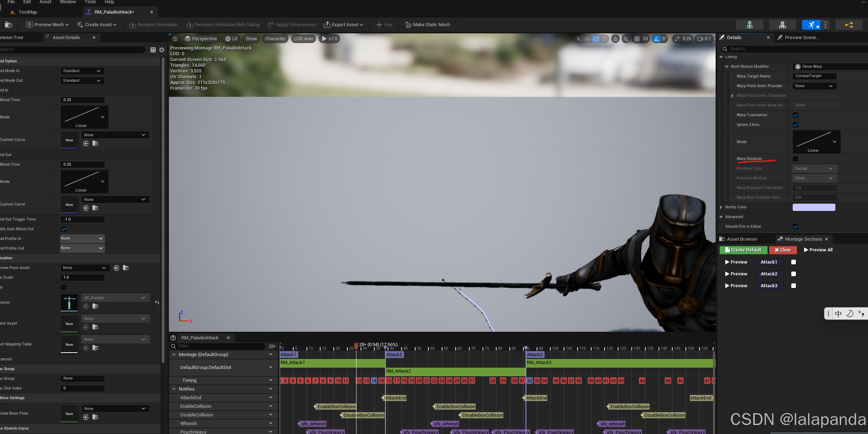
Task: Toggle rotation angle snapping icon
Action: pyautogui.click(x=656, y=39)
